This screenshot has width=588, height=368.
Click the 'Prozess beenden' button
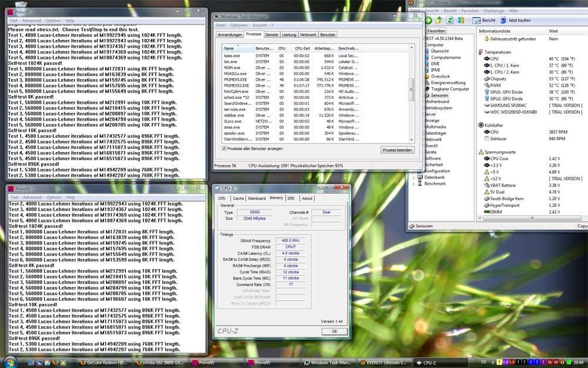tap(397, 150)
